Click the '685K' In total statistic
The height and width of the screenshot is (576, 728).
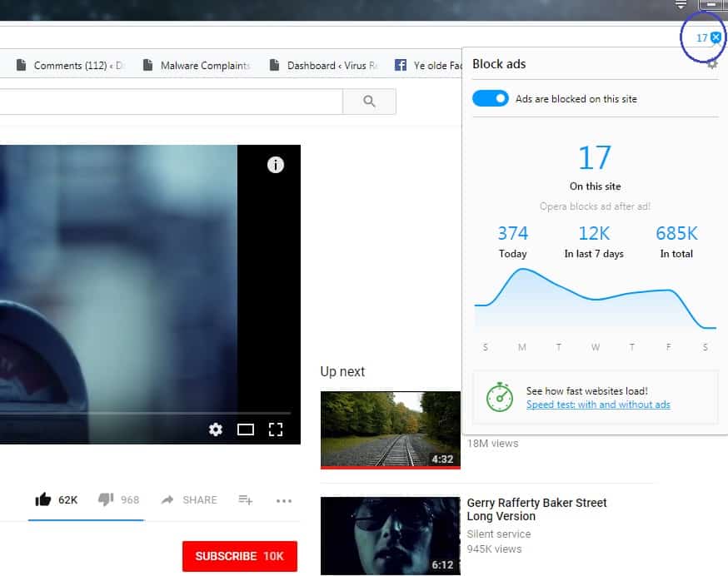676,233
